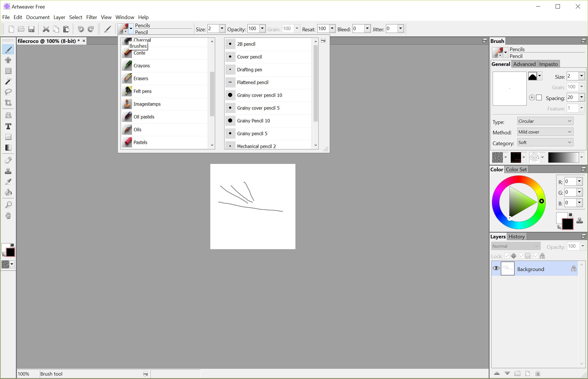Select the Paint Bucket fill tool
This screenshot has height=379, width=588.
click(x=8, y=192)
